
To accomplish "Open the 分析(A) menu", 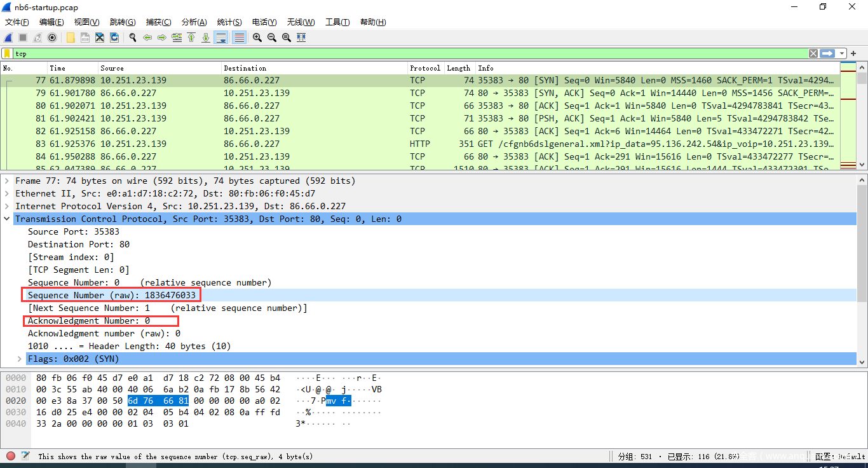I will pyautogui.click(x=194, y=22).
